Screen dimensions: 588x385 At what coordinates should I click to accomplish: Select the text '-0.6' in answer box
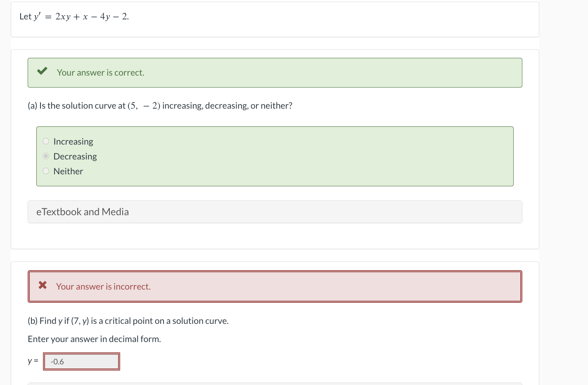[x=57, y=361]
